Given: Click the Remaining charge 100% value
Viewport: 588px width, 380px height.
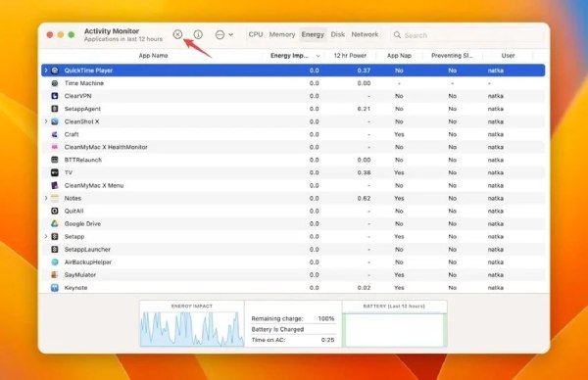Looking at the screenshot, I should (x=326, y=318).
